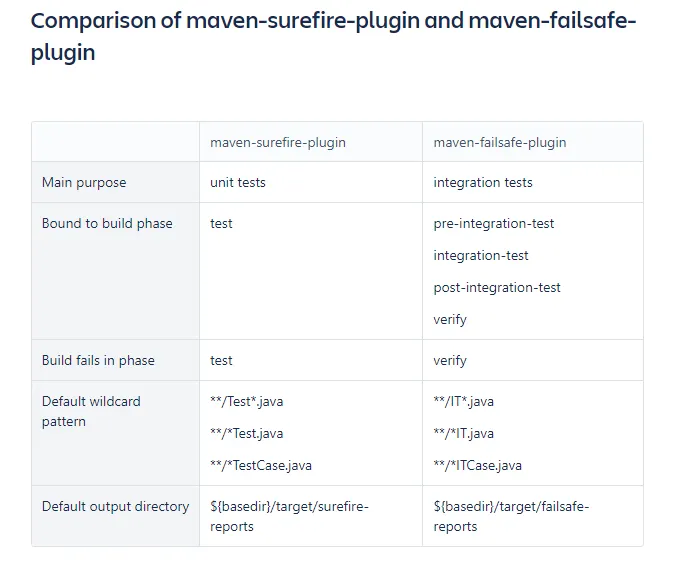The image size is (673, 561).
Task: Click verify in the Build fails row
Action: [x=450, y=361]
